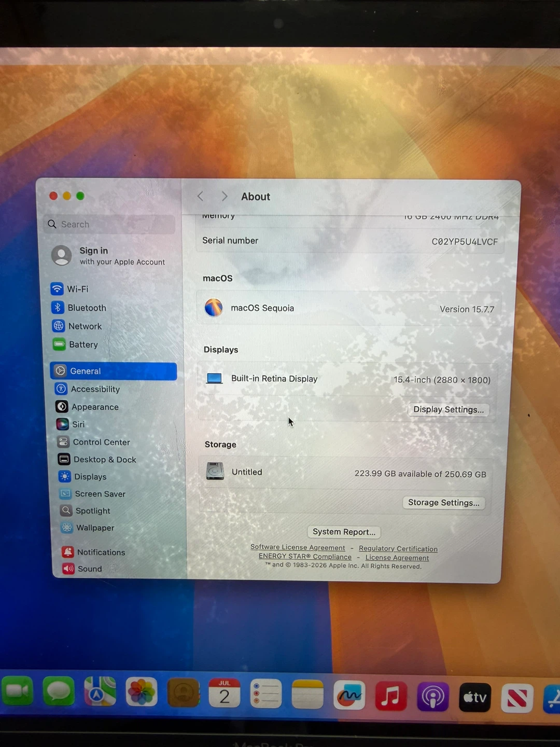Click the Built-in Retina Display icon
Image resolution: width=560 pixels, height=747 pixels.
(214, 378)
